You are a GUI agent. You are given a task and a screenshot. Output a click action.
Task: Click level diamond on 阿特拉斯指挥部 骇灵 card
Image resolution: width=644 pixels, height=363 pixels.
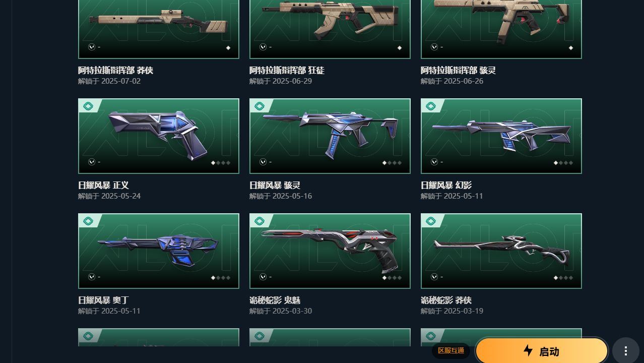[570, 48]
